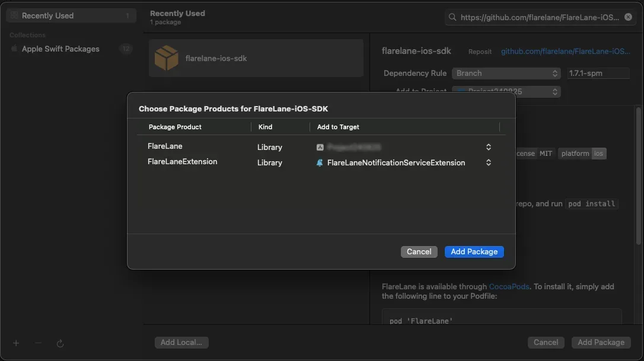Image resolution: width=644 pixels, height=361 pixels.
Task: Click the Kind column header
Action: click(x=265, y=127)
